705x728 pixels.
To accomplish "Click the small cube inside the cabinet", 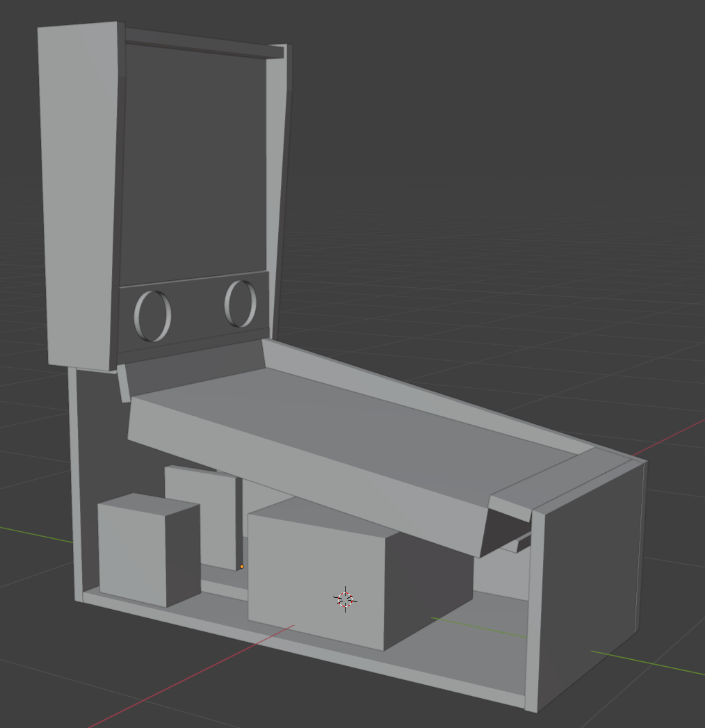I will [x=133, y=553].
